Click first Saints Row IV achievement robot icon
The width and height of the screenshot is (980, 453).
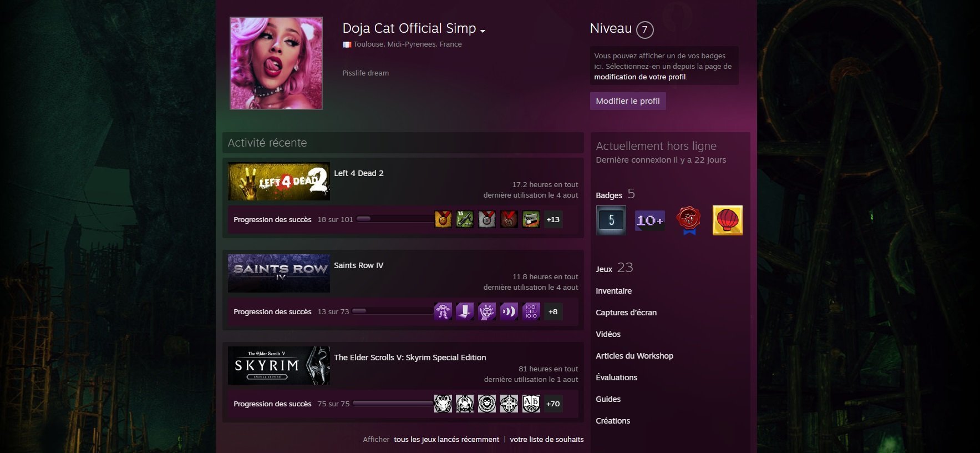point(443,311)
